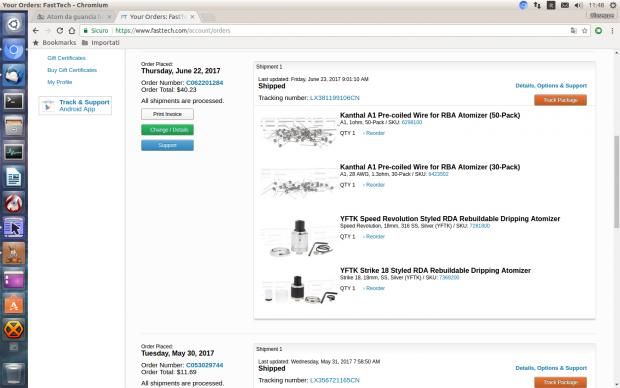
Task: Open the Ubuntu Dash launcher
Action: [13, 25]
